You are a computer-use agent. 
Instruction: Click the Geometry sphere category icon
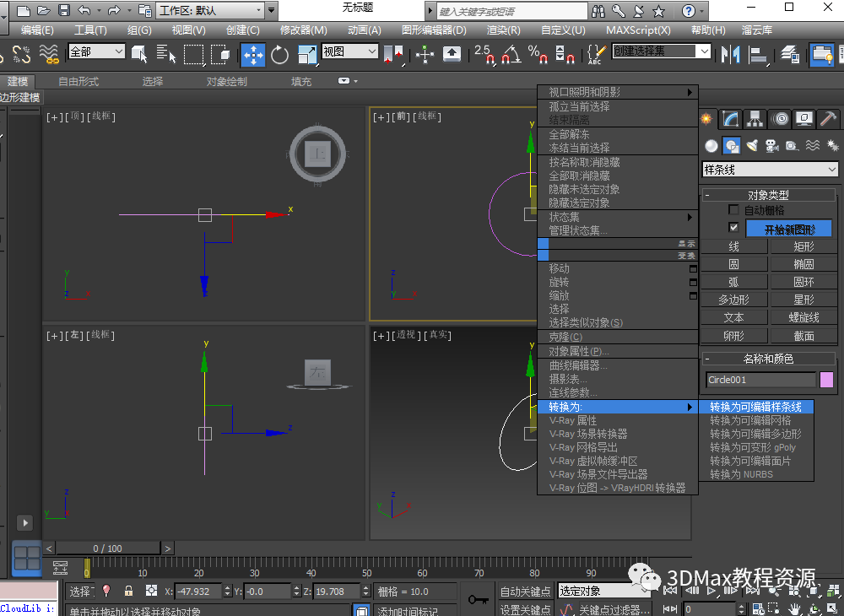(711, 145)
